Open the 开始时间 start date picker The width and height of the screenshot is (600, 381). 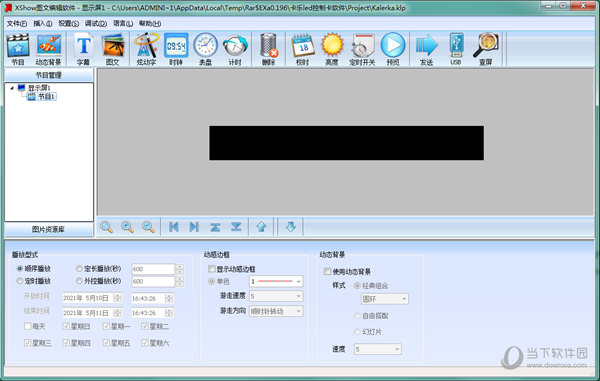(x=92, y=298)
